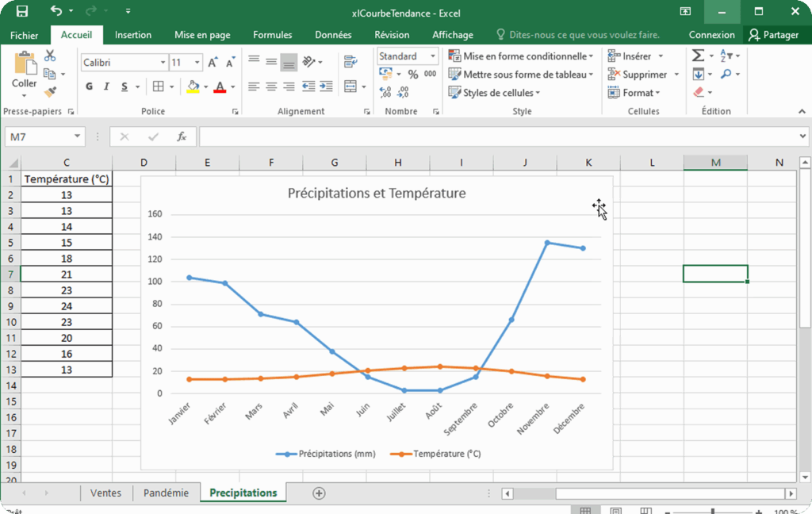Align text left
This screenshot has height=514, width=812.
coord(254,86)
